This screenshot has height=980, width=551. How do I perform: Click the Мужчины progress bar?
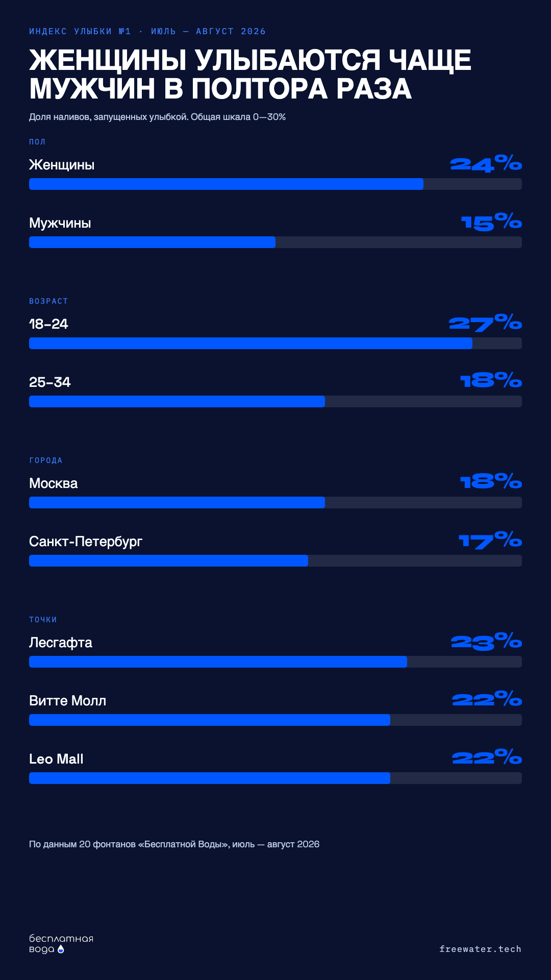click(x=275, y=242)
